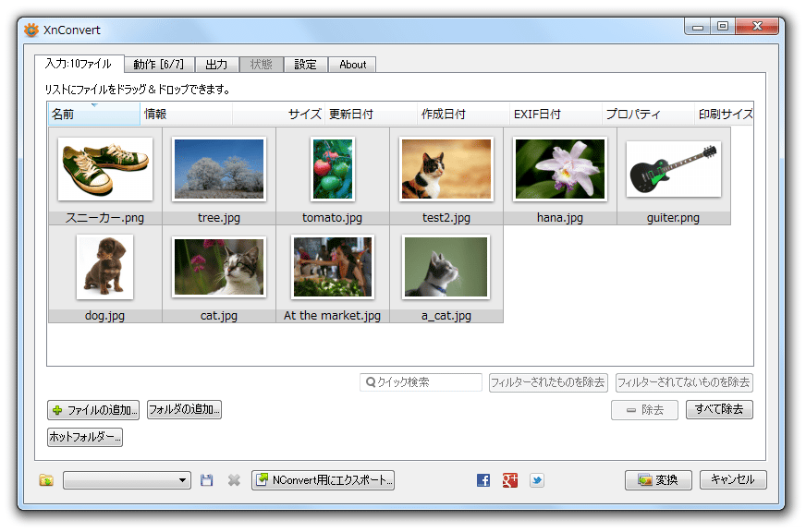Sort the list by 名前 column header

pyautogui.click(x=92, y=115)
